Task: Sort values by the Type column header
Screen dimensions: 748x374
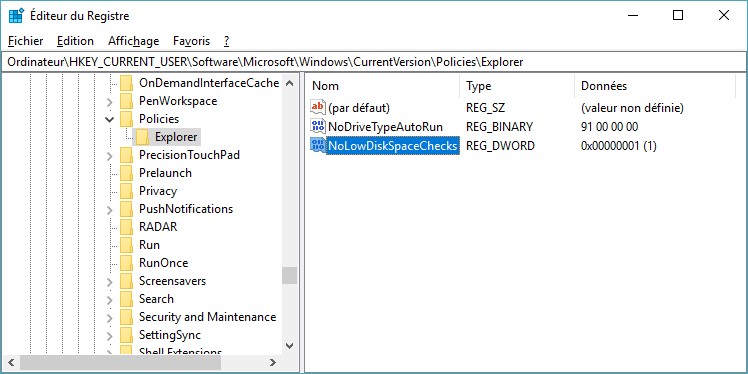Action: pos(517,86)
